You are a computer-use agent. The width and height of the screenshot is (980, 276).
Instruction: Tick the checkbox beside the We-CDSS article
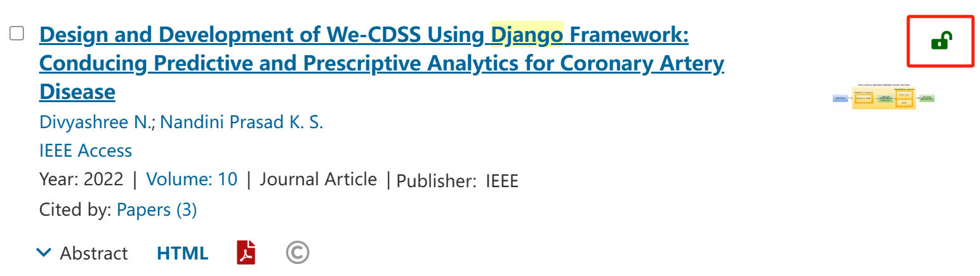[x=17, y=34]
